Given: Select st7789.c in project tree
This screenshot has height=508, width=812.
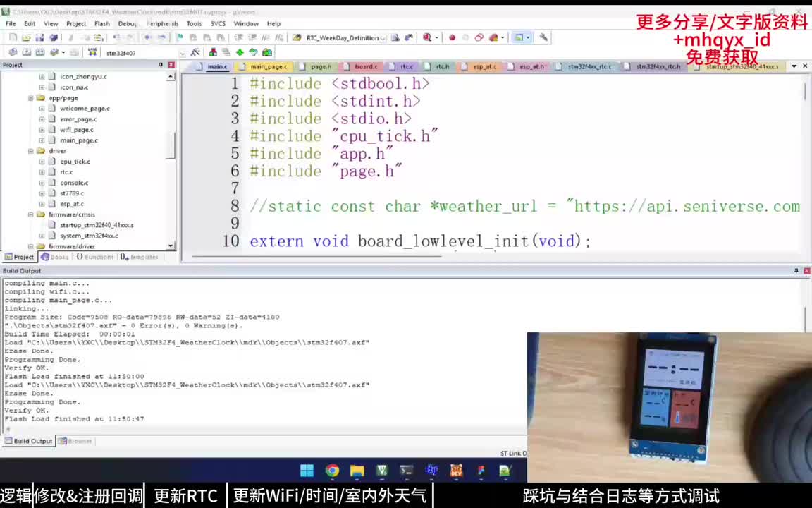Looking at the screenshot, I should (x=72, y=193).
